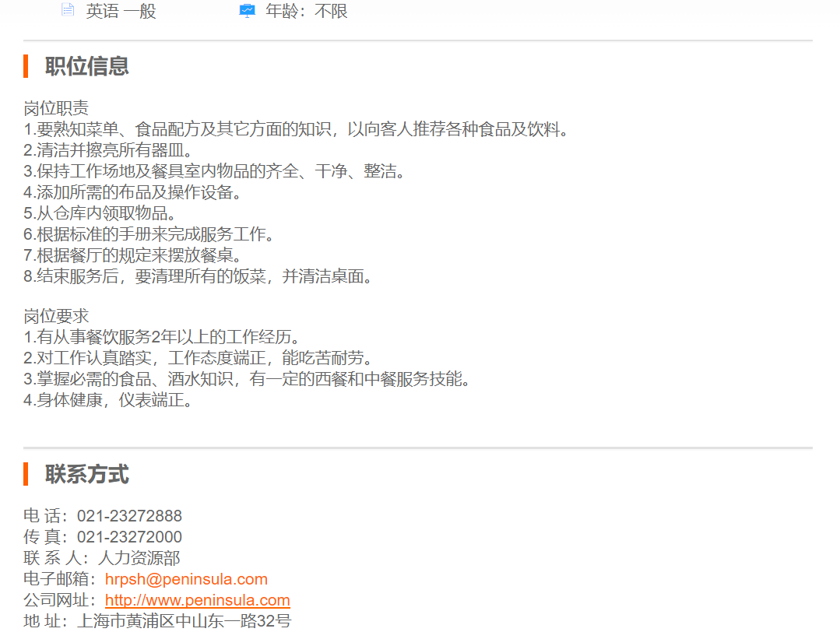Click the document icon beside 英语 一般
The height and width of the screenshot is (632, 840).
[x=68, y=11]
